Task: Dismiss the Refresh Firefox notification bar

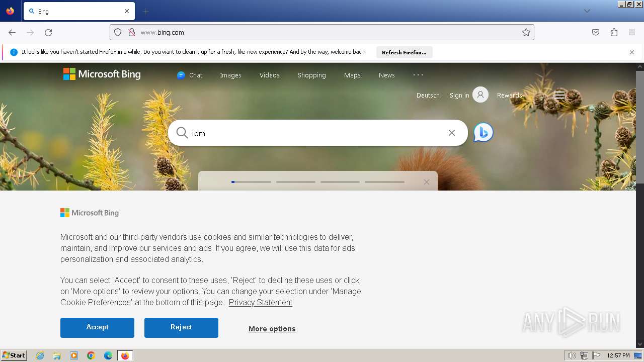Action: click(632, 52)
